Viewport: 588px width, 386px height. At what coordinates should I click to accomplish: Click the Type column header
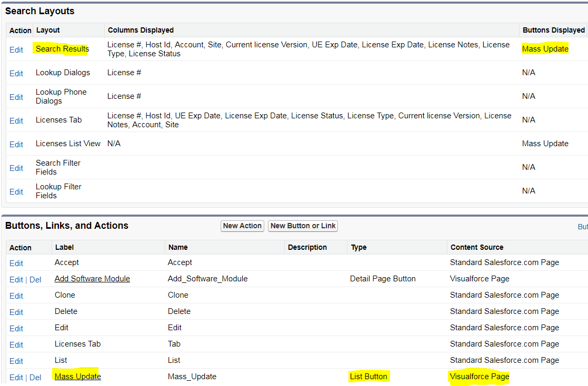click(358, 247)
